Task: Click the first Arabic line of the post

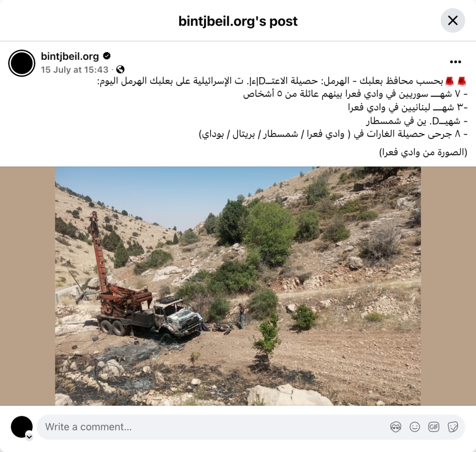Action: 282,81
